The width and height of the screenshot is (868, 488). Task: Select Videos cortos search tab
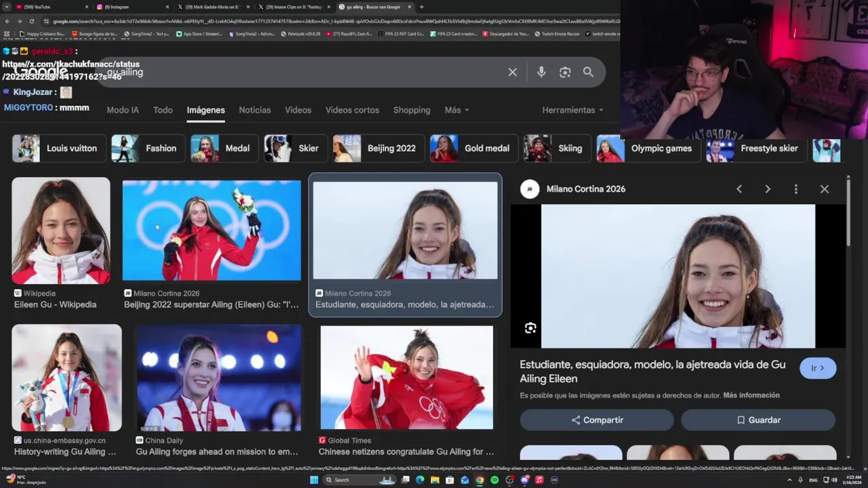click(352, 110)
